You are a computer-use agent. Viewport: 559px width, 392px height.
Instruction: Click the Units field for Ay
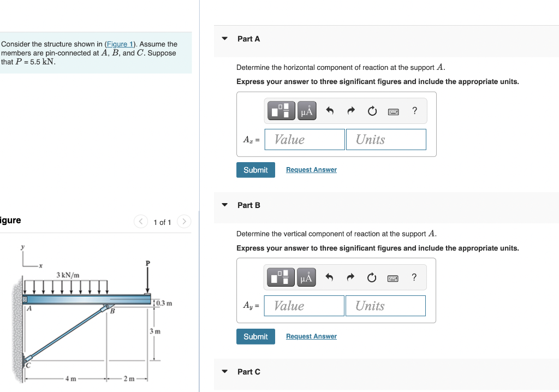[385, 306]
